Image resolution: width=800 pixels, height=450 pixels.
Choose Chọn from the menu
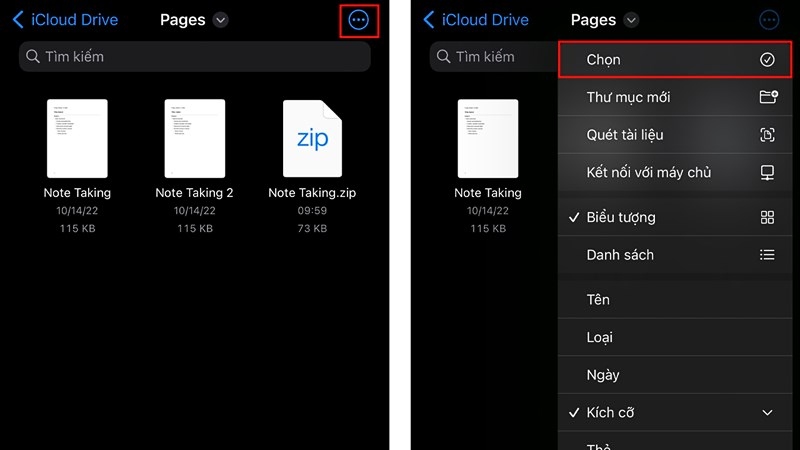675,60
